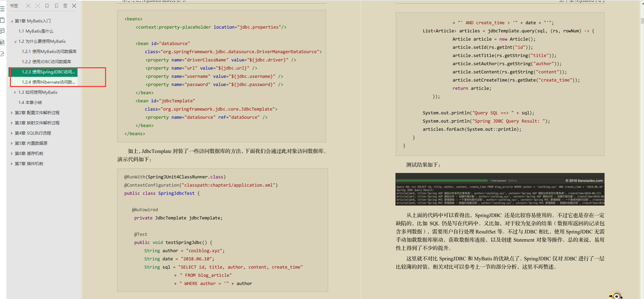The height and width of the screenshot is (299, 644).
Task: Click the refresh sync sidebar icon
Action: tap(2, 54)
